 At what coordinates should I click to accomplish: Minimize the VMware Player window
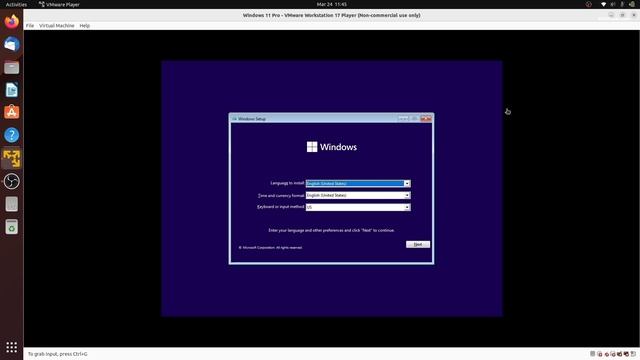[x=611, y=15]
